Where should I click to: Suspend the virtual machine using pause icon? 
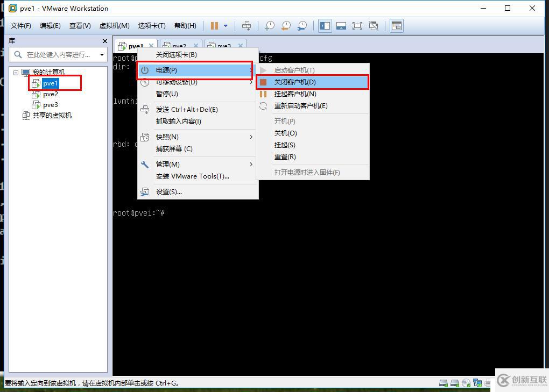(214, 25)
